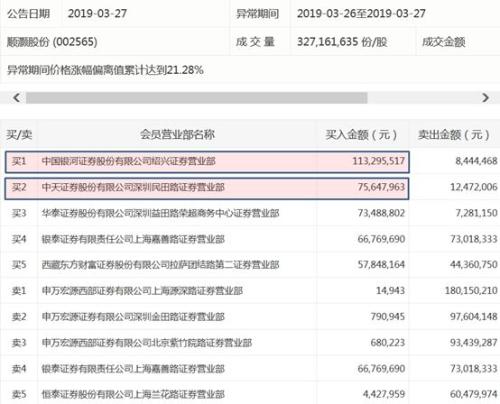Select buy amount 57,848,164
The height and width of the screenshot is (404, 500).
click(x=381, y=265)
